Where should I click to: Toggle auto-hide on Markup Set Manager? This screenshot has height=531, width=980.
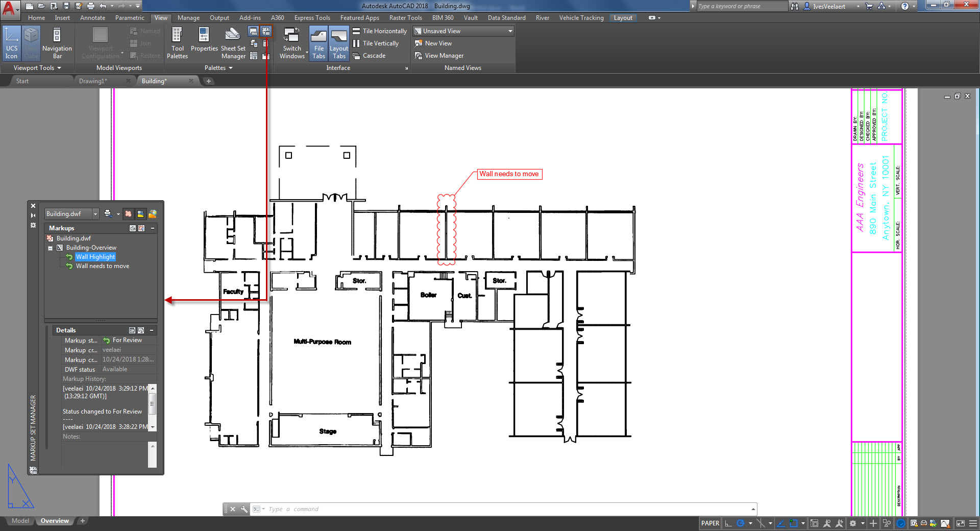(33, 215)
